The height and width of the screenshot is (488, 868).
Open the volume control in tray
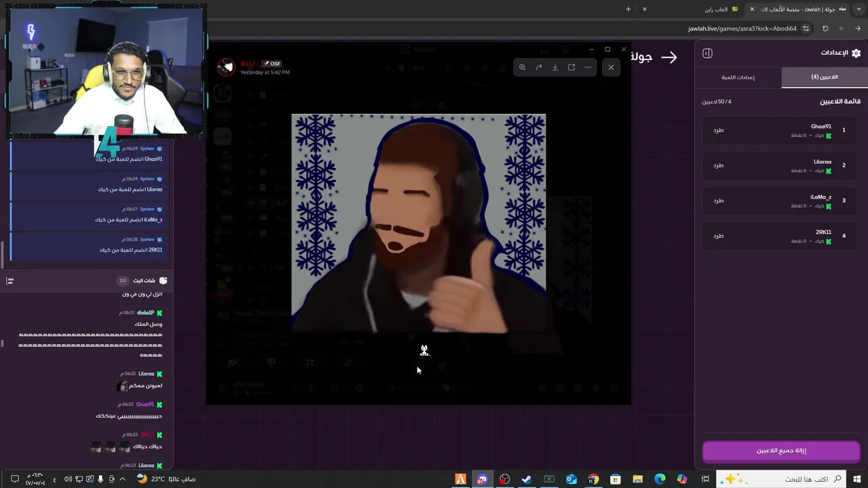point(68,479)
